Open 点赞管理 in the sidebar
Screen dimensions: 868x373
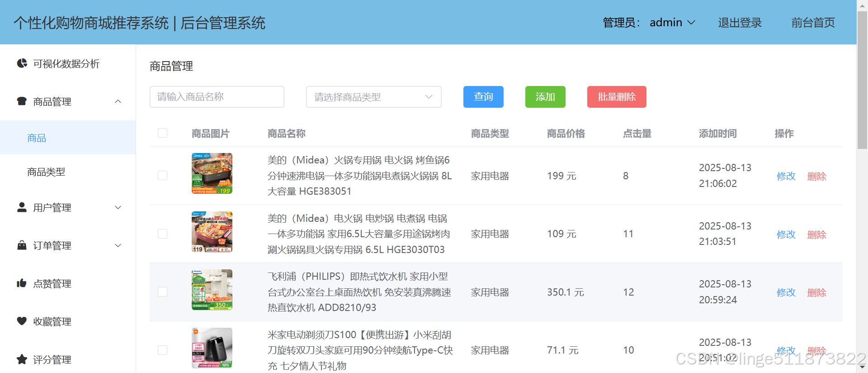pyautogui.click(x=68, y=283)
